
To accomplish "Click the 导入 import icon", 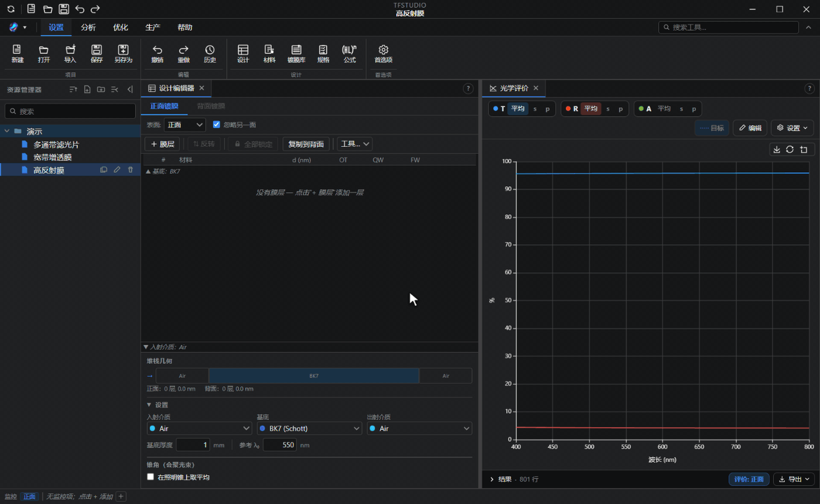I will click(70, 54).
